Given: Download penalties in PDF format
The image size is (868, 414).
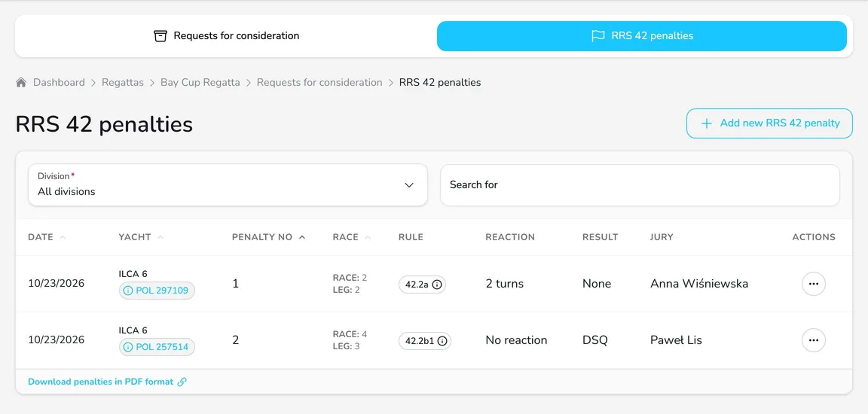Looking at the screenshot, I should point(108,382).
